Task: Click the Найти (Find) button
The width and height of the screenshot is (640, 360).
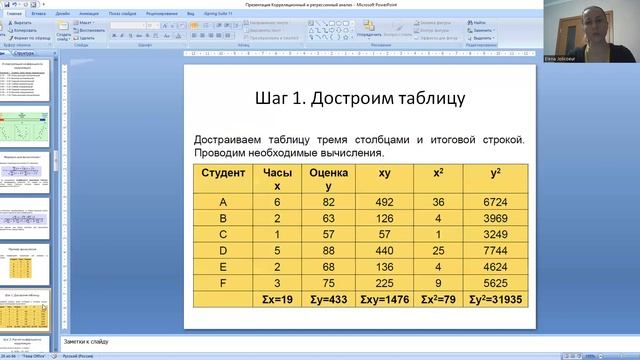Action: point(477,23)
